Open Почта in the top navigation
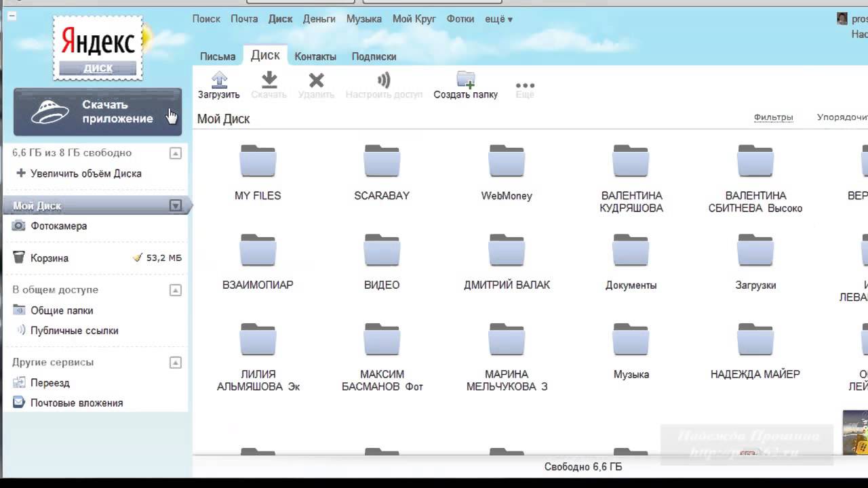 (x=244, y=19)
